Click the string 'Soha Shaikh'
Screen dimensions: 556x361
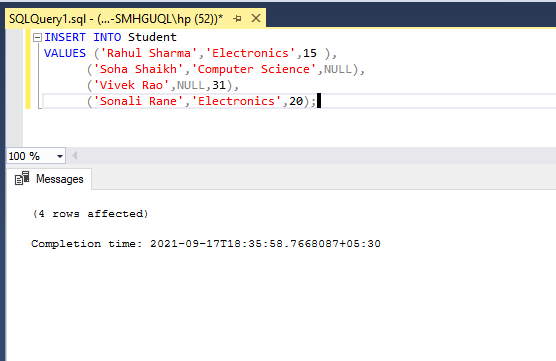click(138, 69)
